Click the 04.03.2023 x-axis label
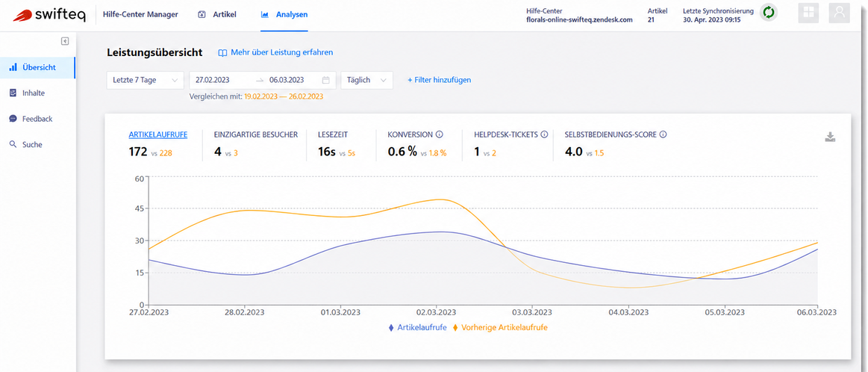 627,313
